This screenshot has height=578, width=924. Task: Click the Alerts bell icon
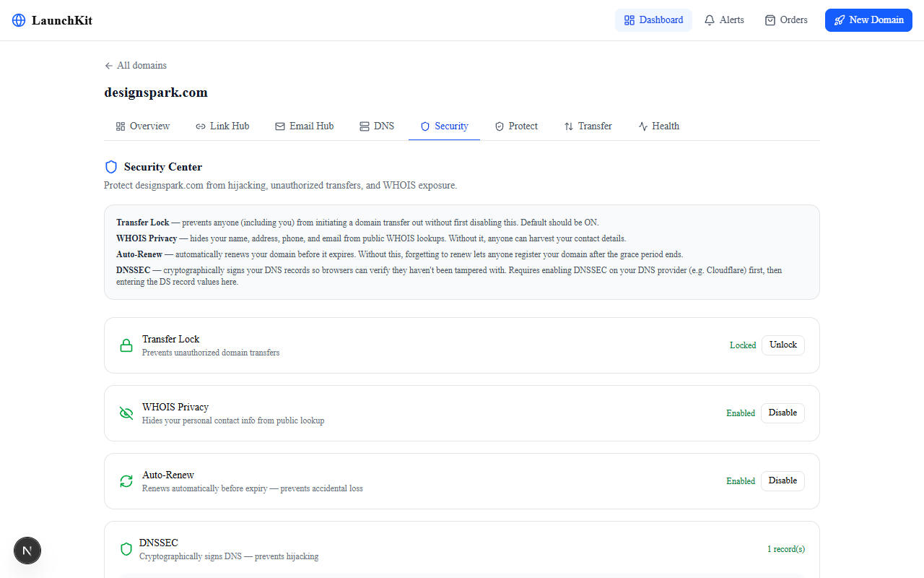[x=710, y=20]
